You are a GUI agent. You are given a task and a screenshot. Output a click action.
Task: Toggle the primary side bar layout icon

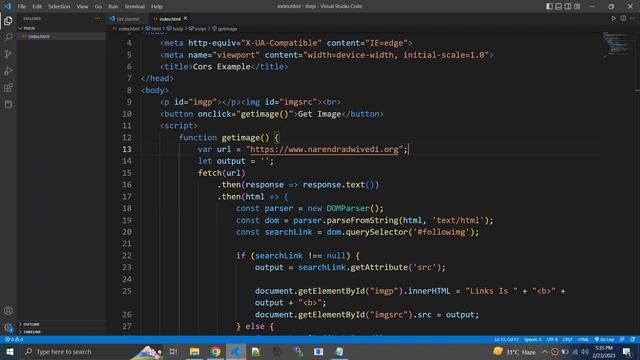pos(549,6)
